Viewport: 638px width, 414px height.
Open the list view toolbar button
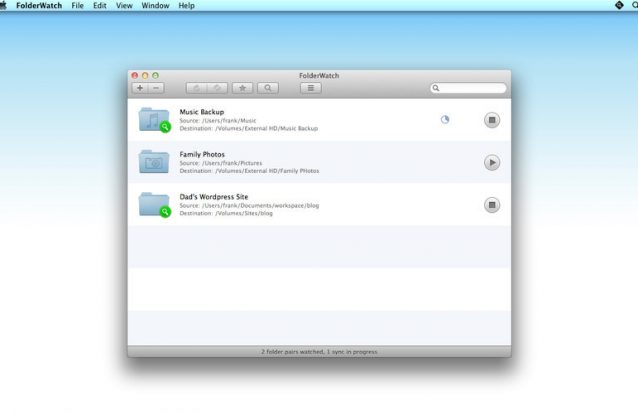(311, 88)
